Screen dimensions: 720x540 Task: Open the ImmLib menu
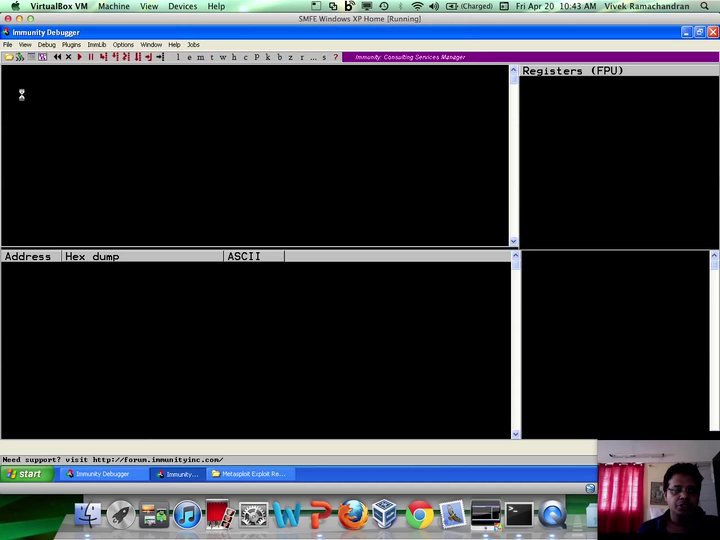(x=96, y=45)
